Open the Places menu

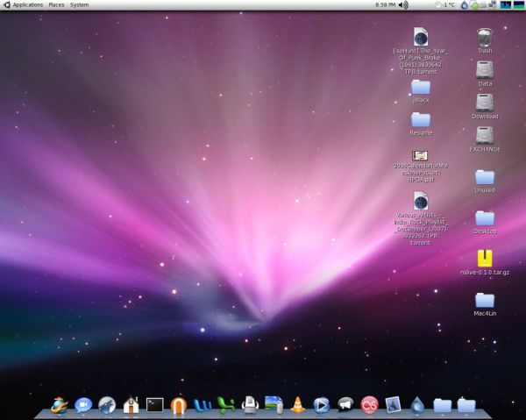coord(56,5)
